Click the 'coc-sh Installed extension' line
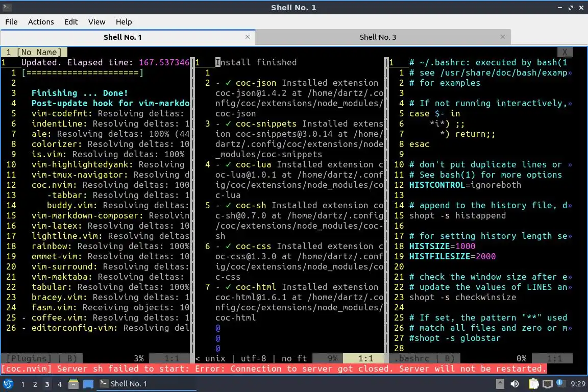 299,205
